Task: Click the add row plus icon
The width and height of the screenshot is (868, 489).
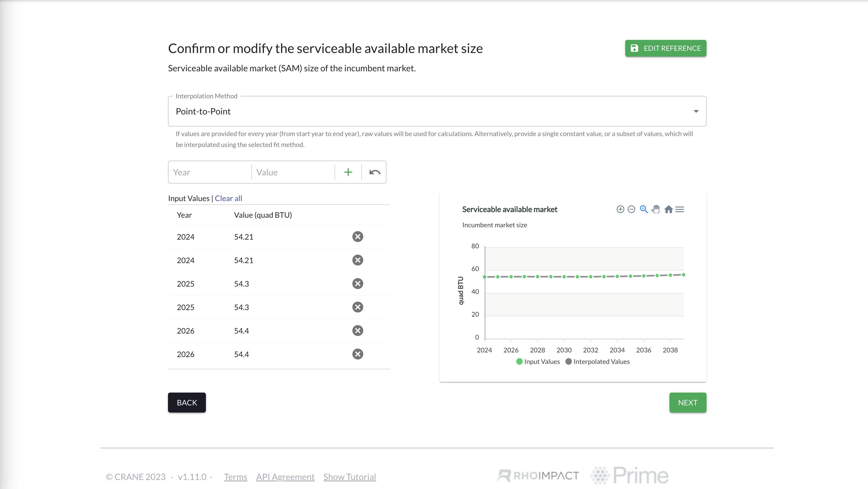Action: click(x=348, y=172)
